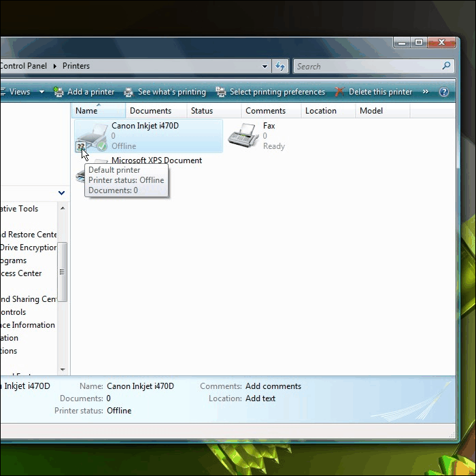Expand the address bar history dropdown
The width and height of the screenshot is (476, 476).
pyautogui.click(x=265, y=66)
